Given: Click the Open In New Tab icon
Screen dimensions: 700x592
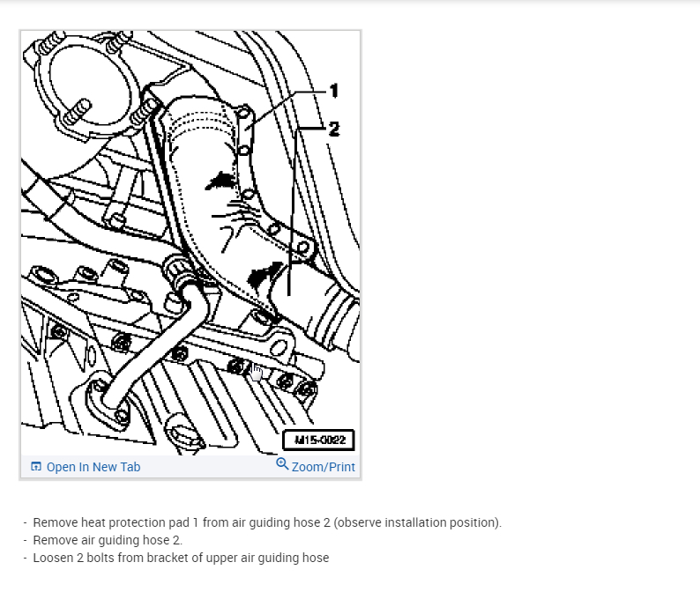Looking at the screenshot, I should pos(36,467).
